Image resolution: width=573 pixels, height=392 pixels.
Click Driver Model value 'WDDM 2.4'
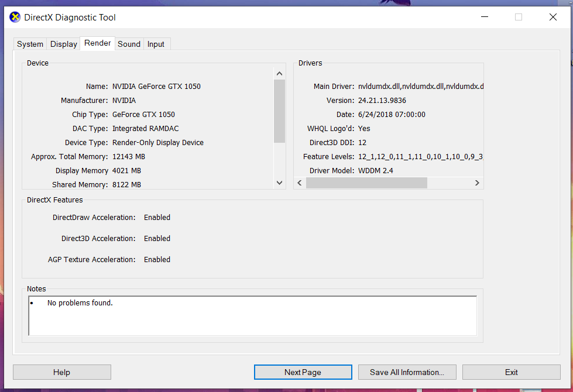(376, 171)
